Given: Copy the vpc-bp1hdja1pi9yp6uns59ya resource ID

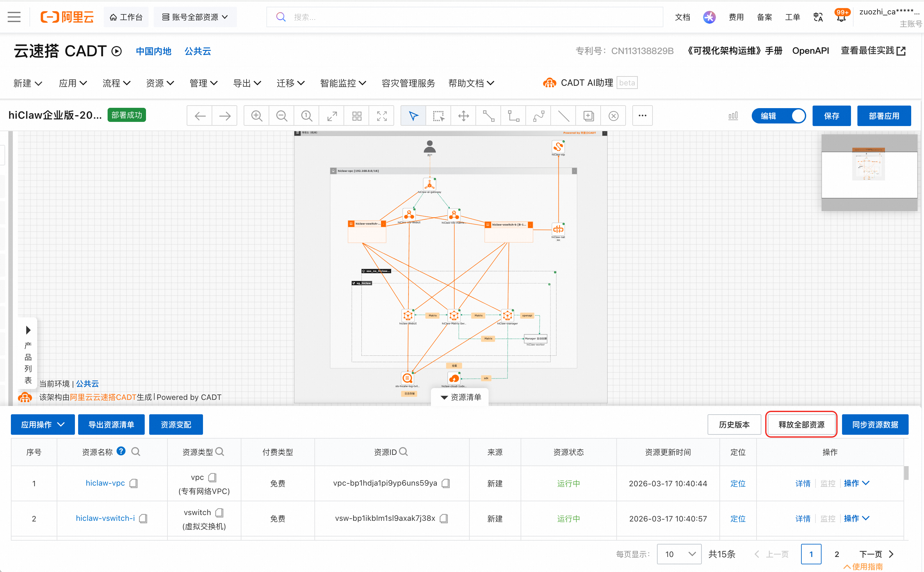Looking at the screenshot, I should (x=446, y=483).
